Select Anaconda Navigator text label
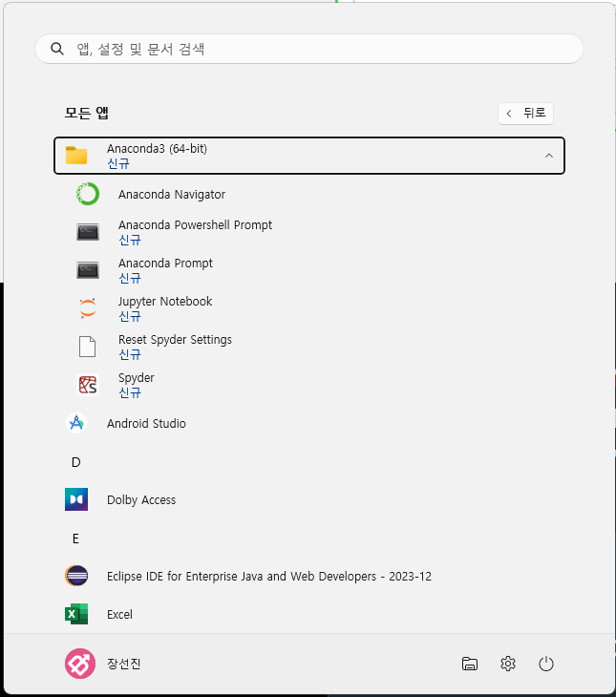The width and height of the screenshot is (616, 697). 172,194
